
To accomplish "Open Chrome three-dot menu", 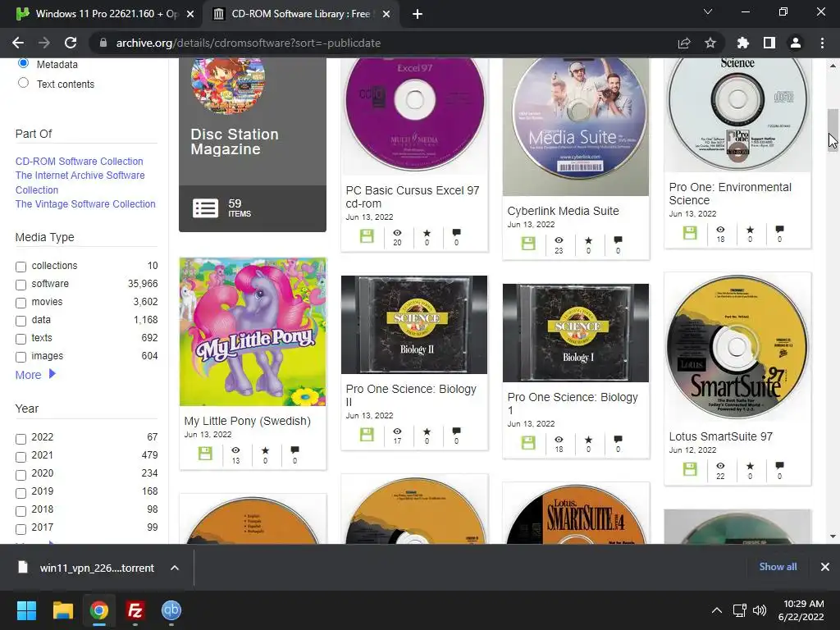I will tap(822, 43).
